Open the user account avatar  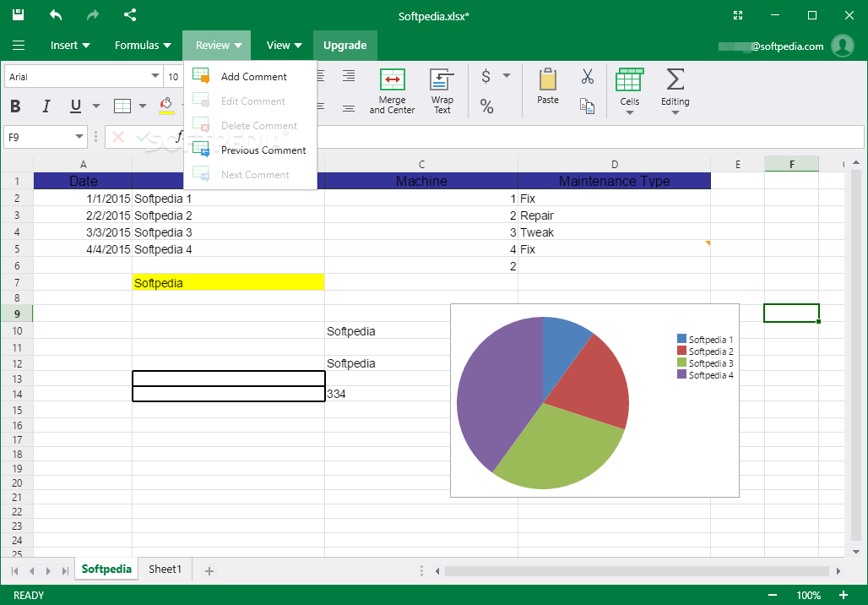tap(843, 46)
